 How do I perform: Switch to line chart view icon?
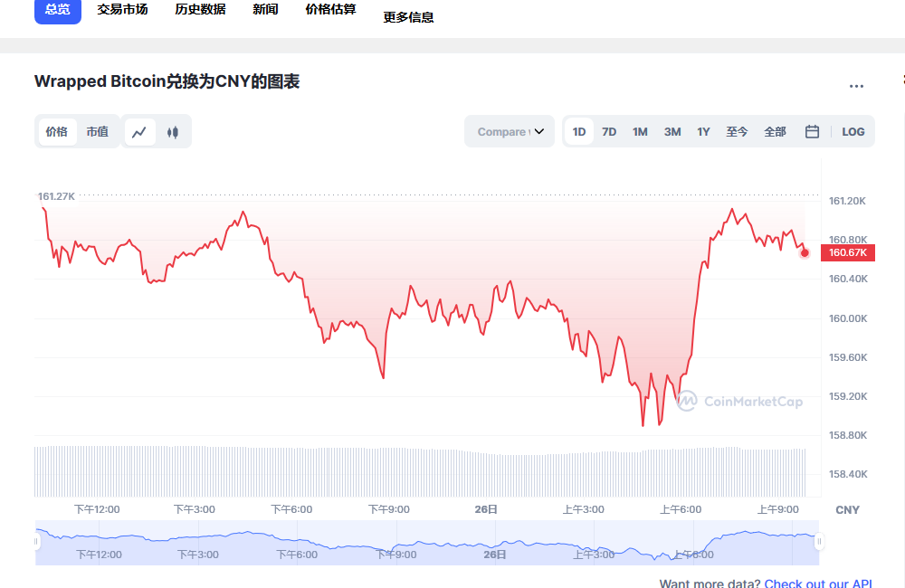[139, 132]
